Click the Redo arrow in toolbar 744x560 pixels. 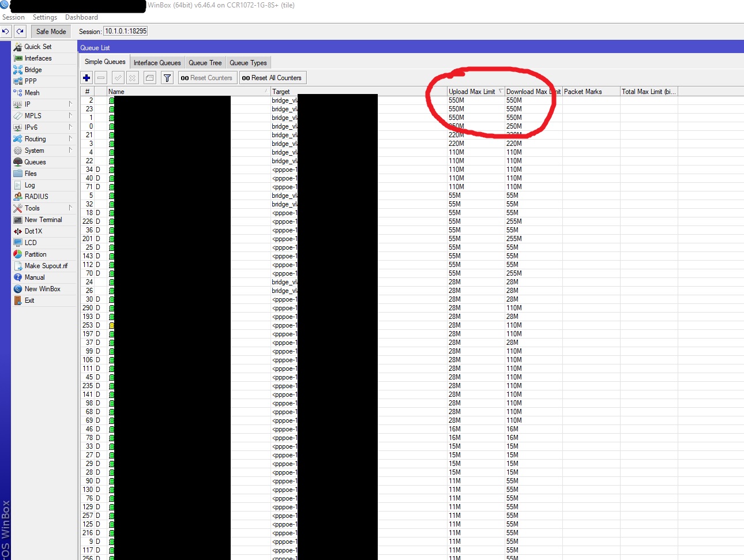point(20,31)
